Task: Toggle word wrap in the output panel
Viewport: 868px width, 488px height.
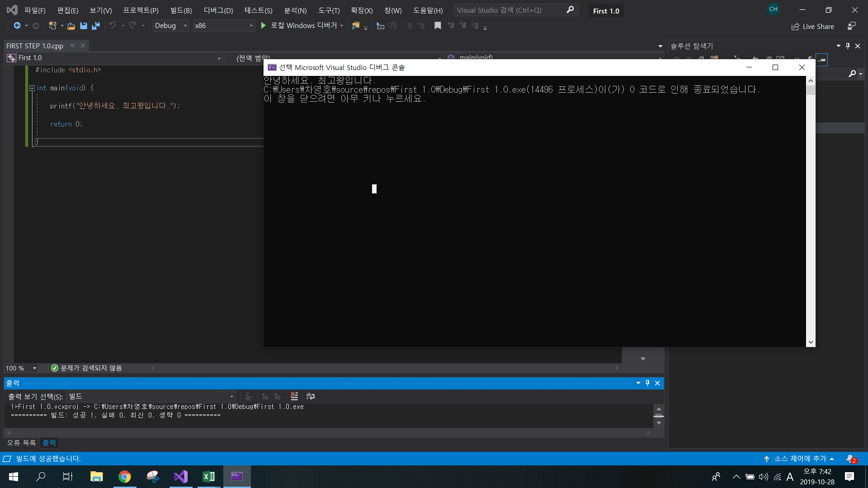Action: (x=311, y=396)
